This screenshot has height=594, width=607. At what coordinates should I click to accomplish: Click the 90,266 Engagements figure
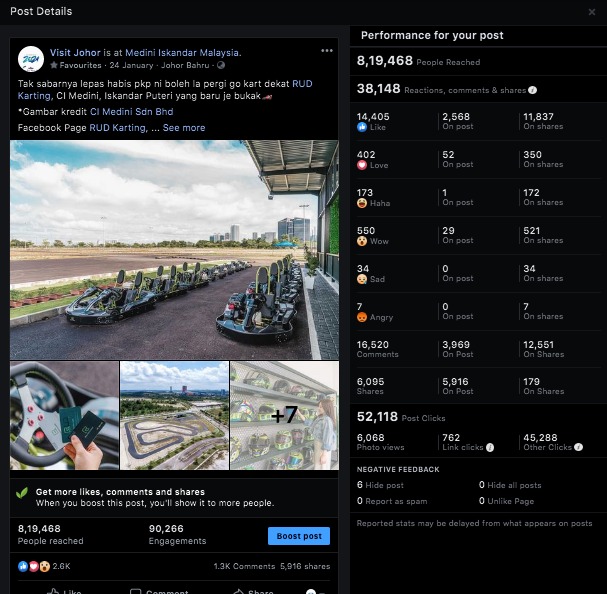[177, 534]
